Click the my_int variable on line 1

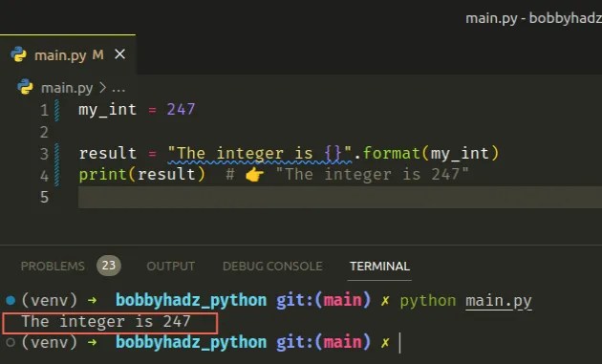click(107, 110)
